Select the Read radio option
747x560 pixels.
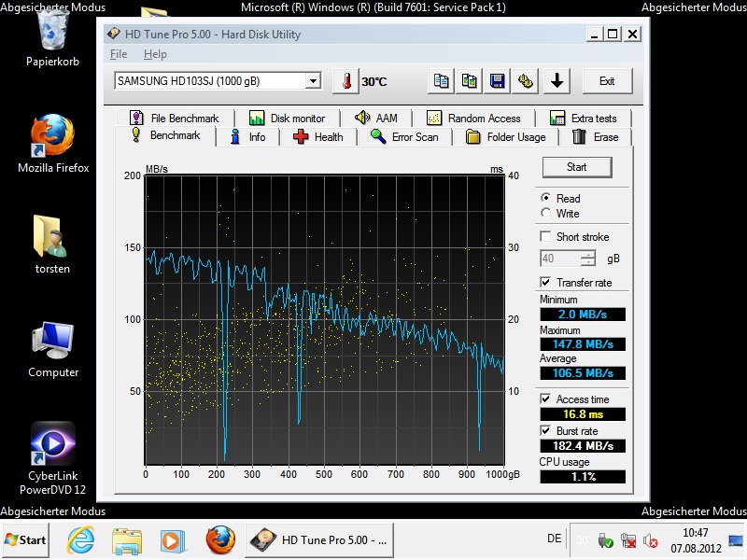(x=546, y=198)
